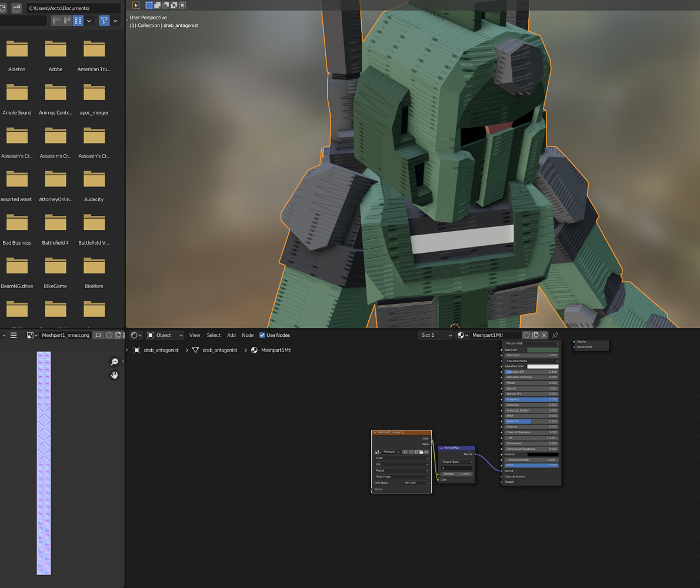Create a new directory in Documents
This screenshot has width=700, height=588.
point(16,8)
